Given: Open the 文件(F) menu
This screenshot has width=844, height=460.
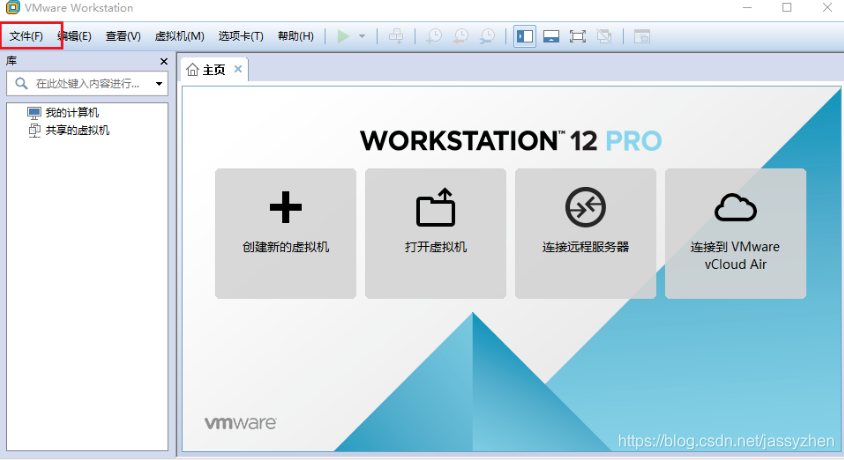Looking at the screenshot, I should [x=26, y=36].
